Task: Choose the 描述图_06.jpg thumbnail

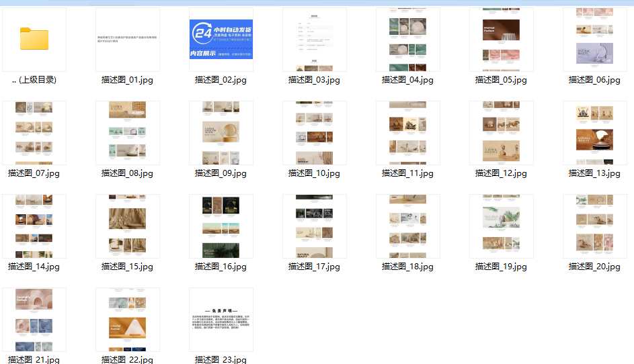Action: pos(594,40)
